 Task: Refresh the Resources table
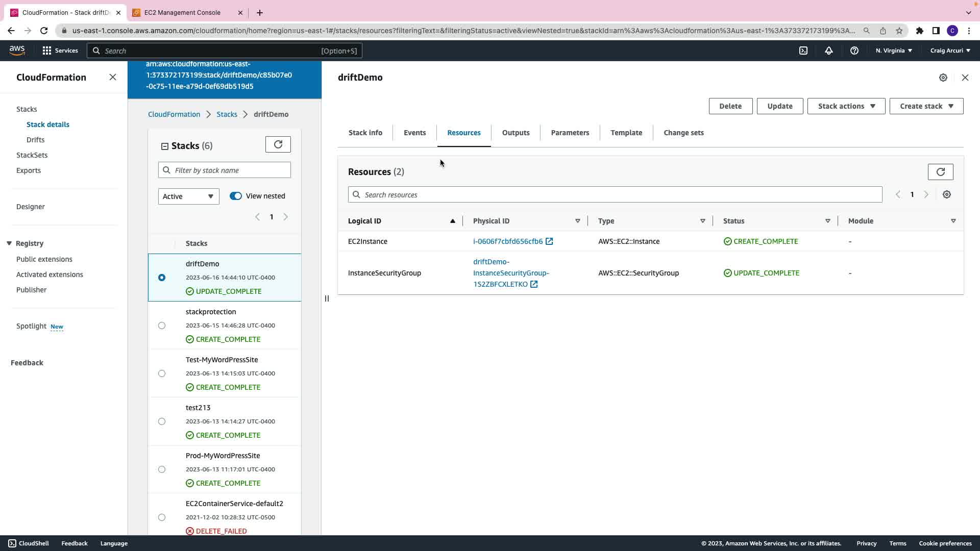point(940,172)
